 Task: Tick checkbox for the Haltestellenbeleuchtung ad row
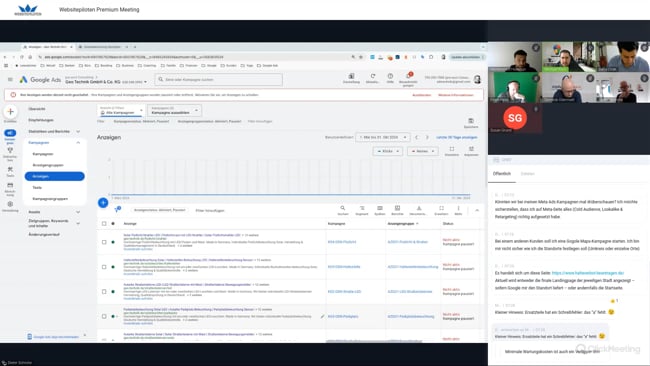pos(104,267)
